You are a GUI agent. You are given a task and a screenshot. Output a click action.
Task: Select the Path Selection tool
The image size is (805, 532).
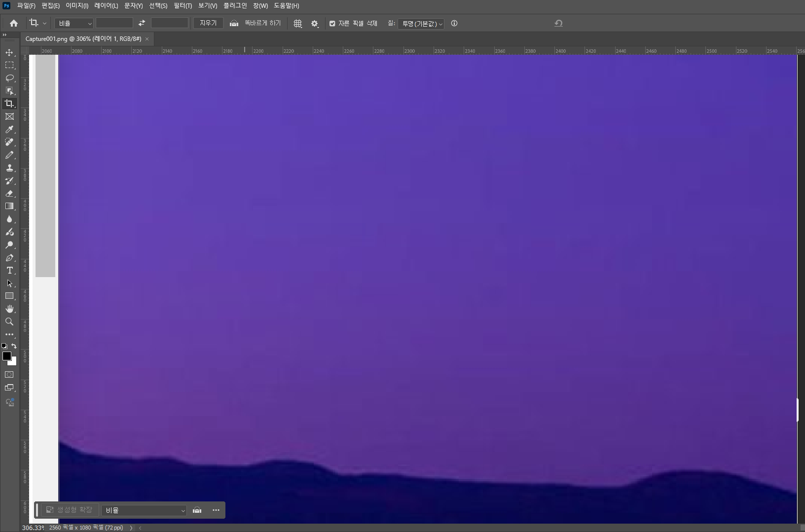pos(9,283)
